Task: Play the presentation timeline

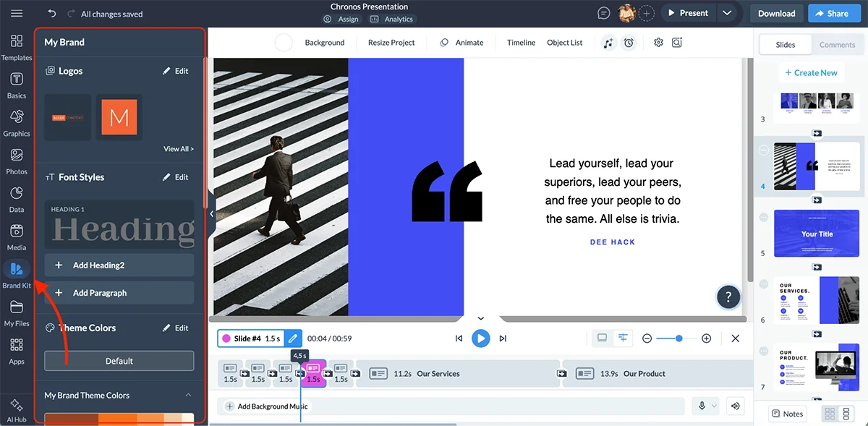Action: coord(480,338)
